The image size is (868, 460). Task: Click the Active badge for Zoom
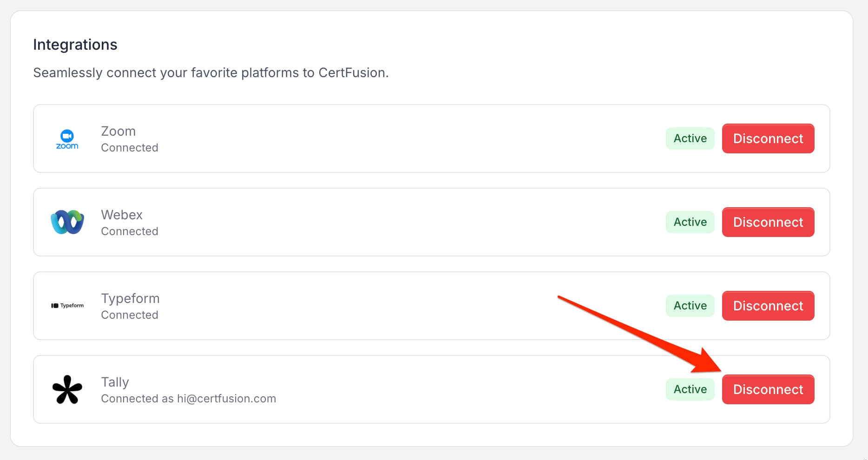pyautogui.click(x=690, y=138)
